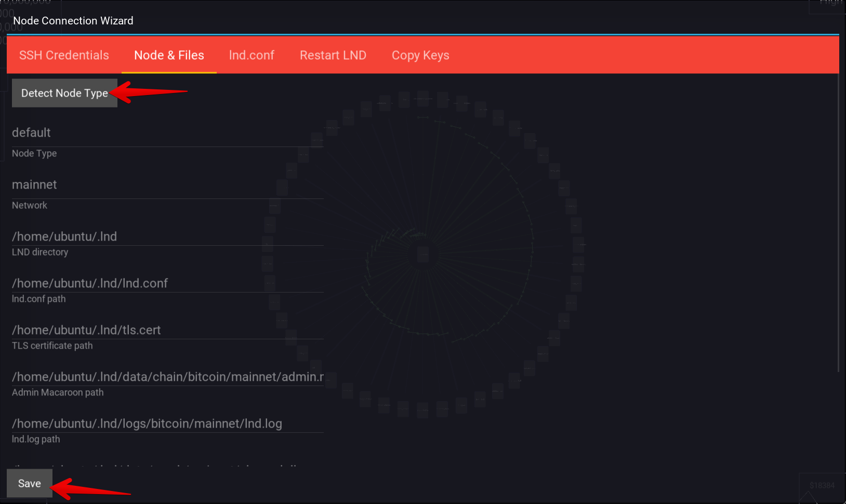The height and width of the screenshot is (504, 846).
Task: Edit the Admin Macaroon path field
Action: 168,377
